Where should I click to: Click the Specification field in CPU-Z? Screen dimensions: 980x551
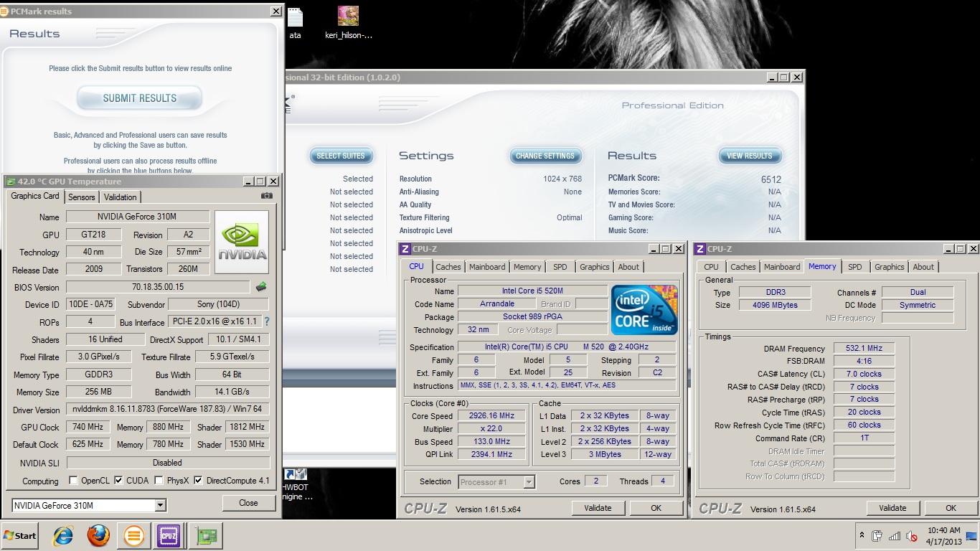pyautogui.click(x=567, y=347)
